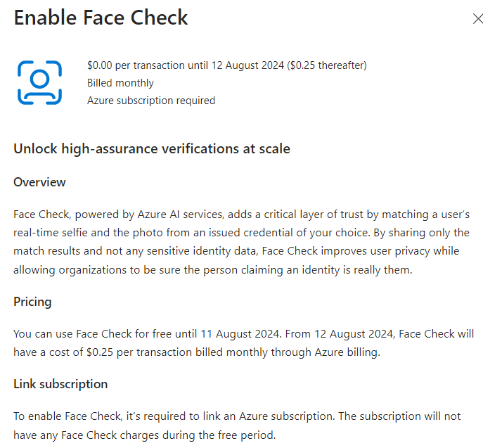
Task: Click the Overview heading
Action: point(40,182)
